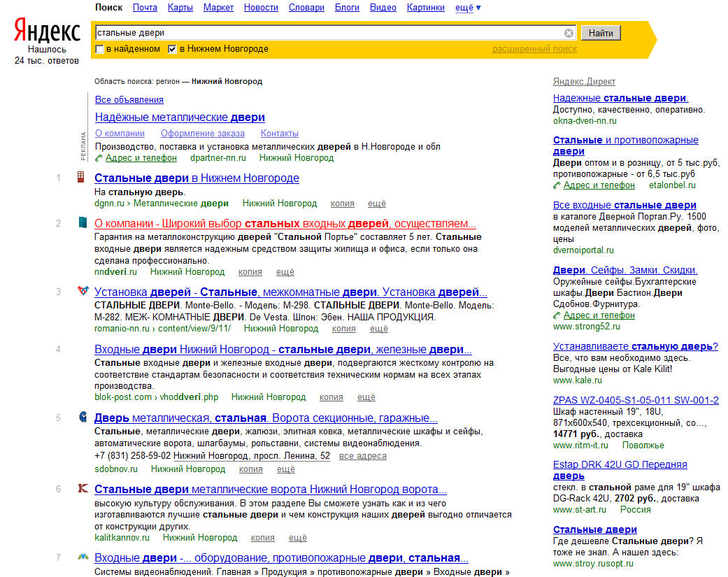Open the Новости service tab
The height and width of the screenshot is (577, 728).
pyautogui.click(x=261, y=8)
